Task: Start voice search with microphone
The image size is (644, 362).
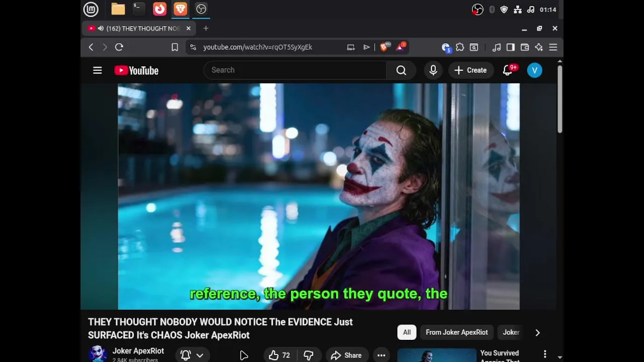Action: point(433,70)
